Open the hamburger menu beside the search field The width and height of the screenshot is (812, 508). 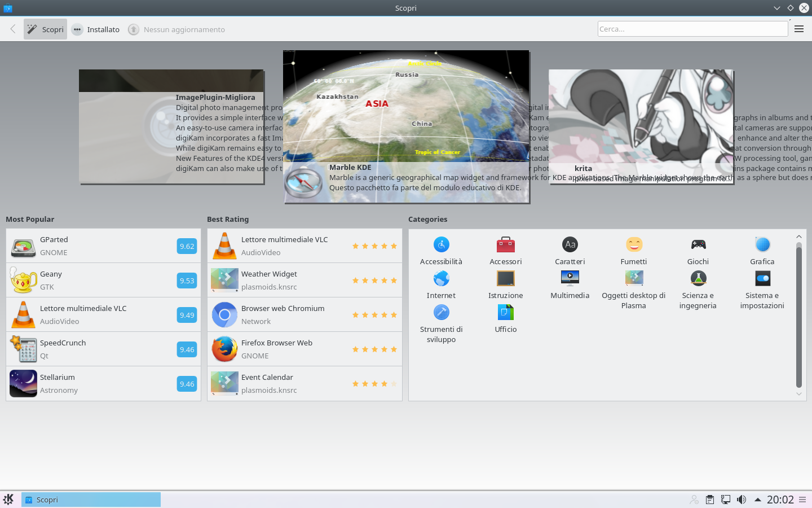[x=798, y=29]
